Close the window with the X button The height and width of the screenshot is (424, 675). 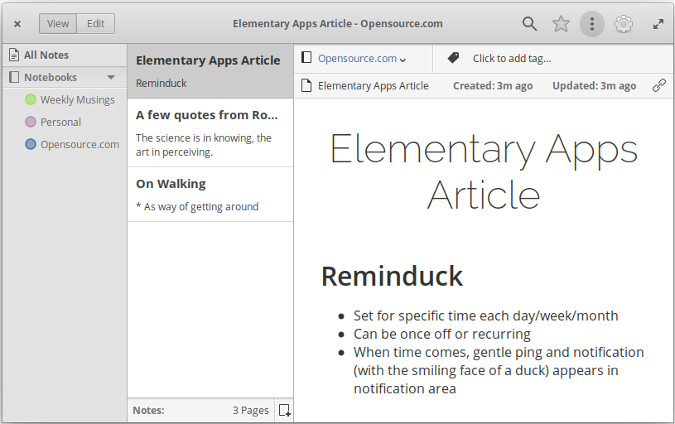click(17, 23)
